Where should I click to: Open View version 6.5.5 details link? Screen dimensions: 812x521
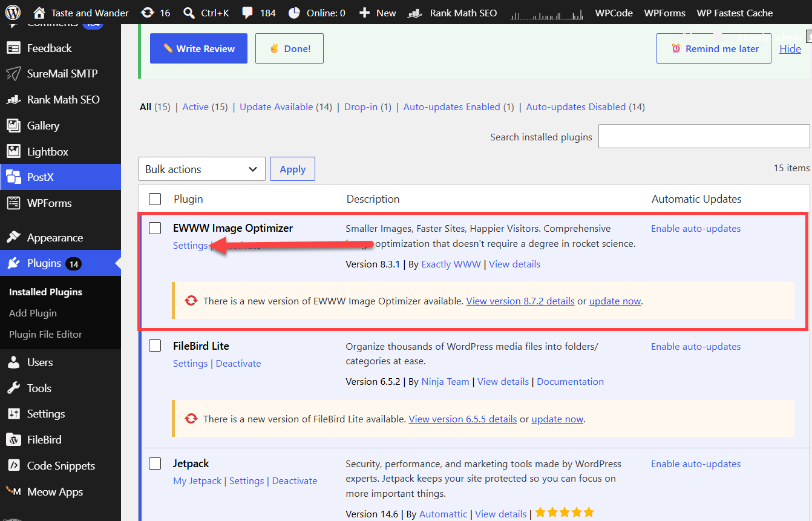point(463,419)
